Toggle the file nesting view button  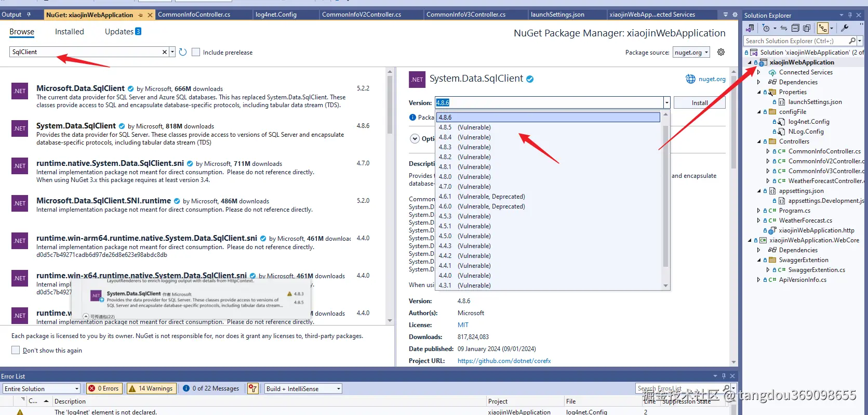point(823,28)
